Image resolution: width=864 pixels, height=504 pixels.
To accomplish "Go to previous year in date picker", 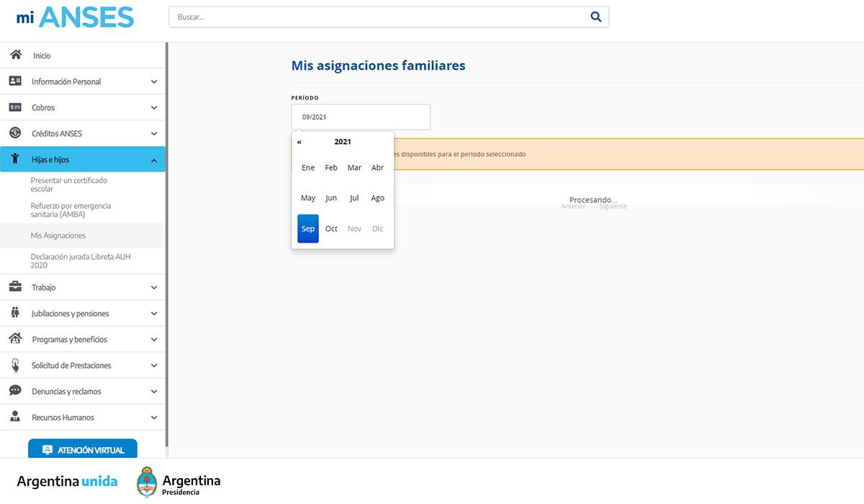I will point(300,142).
